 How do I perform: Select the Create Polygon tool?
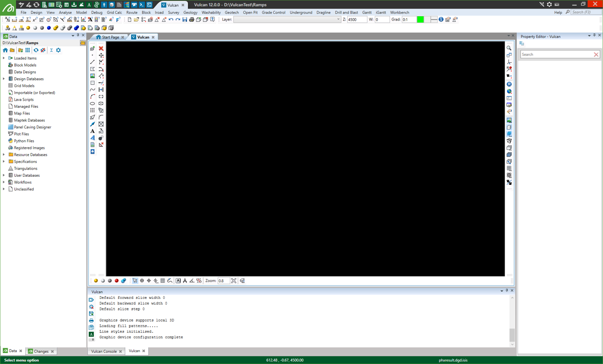[x=93, y=69]
